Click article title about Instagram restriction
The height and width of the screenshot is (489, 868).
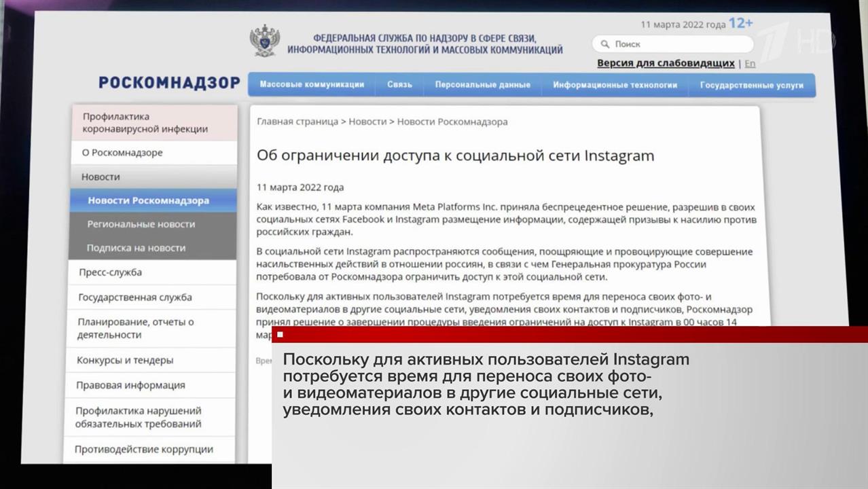point(455,156)
